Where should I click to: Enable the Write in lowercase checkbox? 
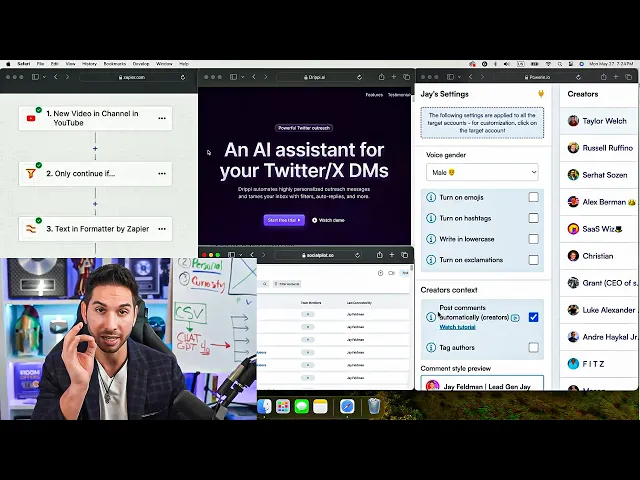coord(533,239)
